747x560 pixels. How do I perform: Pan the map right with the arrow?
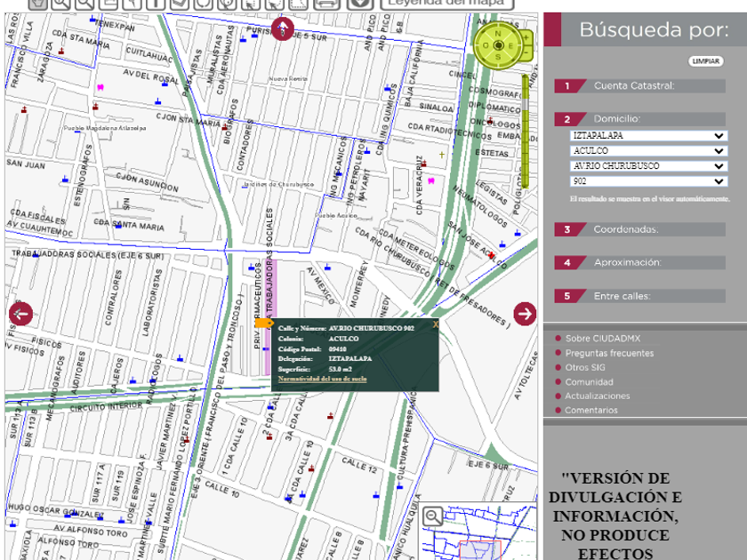click(x=525, y=313)
